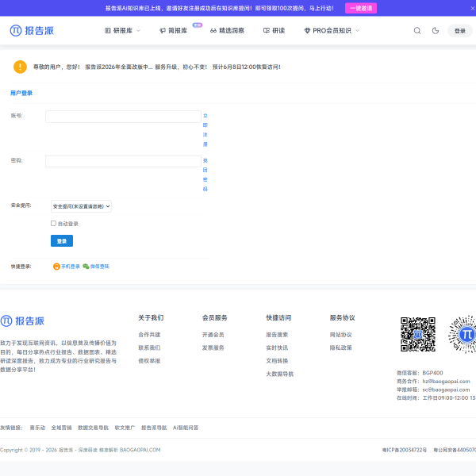Expand the 研报库 dropdown chevron
This screenshot has width=476, height=476.
(x=138, y=31)
